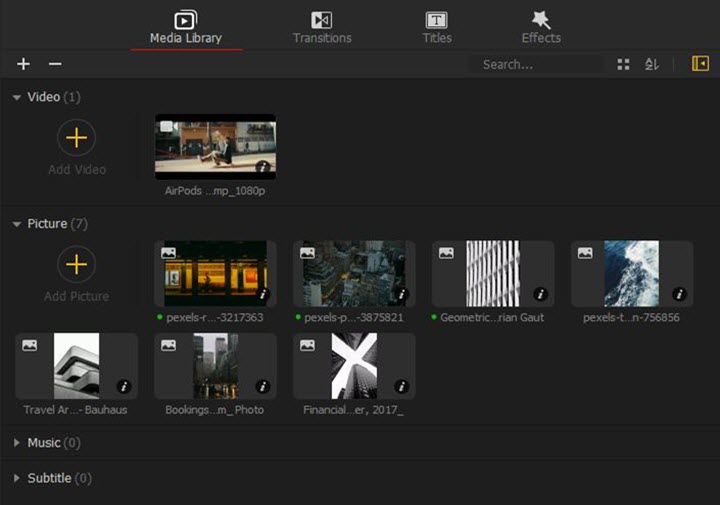Screen dimensions: 720x505
Task: Expand the Subtitle section
Action: [16, 478]
